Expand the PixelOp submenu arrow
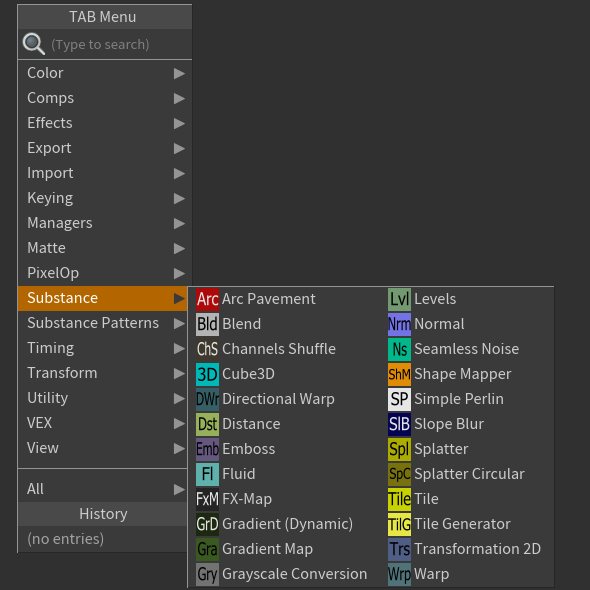This screenshot has width=590, height=590. click(x=179, y=274)
